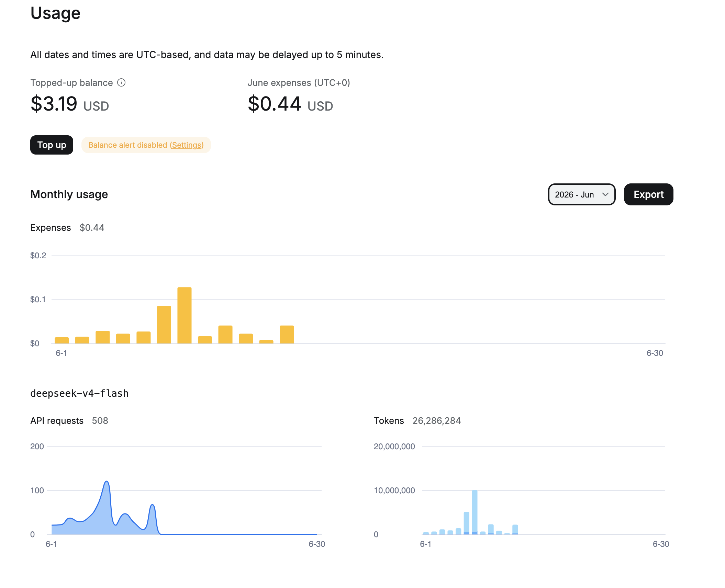Click the 20,000,000 axis label on Tokens chart
This screenshot has width=725, height=588.
[x=394, y=446]
